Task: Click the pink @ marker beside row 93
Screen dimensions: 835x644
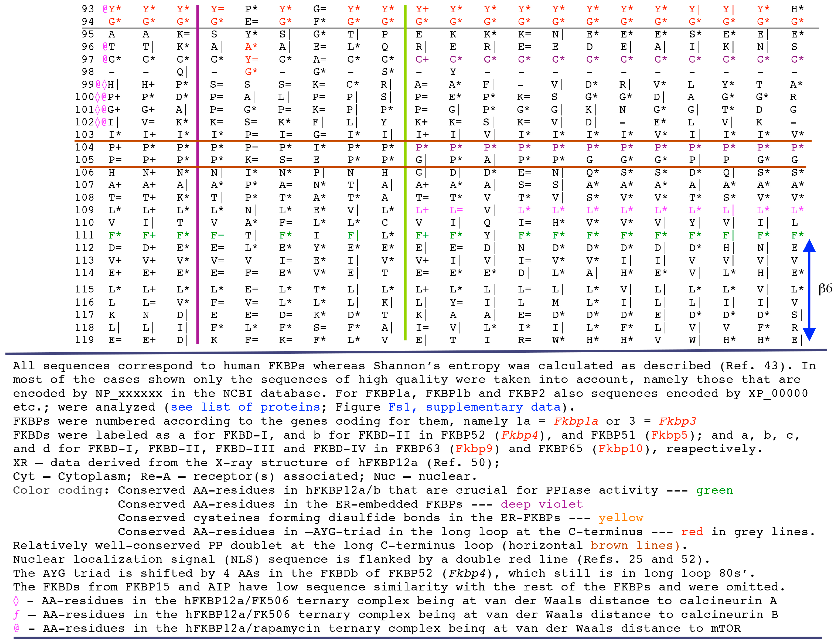Action: (x=105, y=9)
